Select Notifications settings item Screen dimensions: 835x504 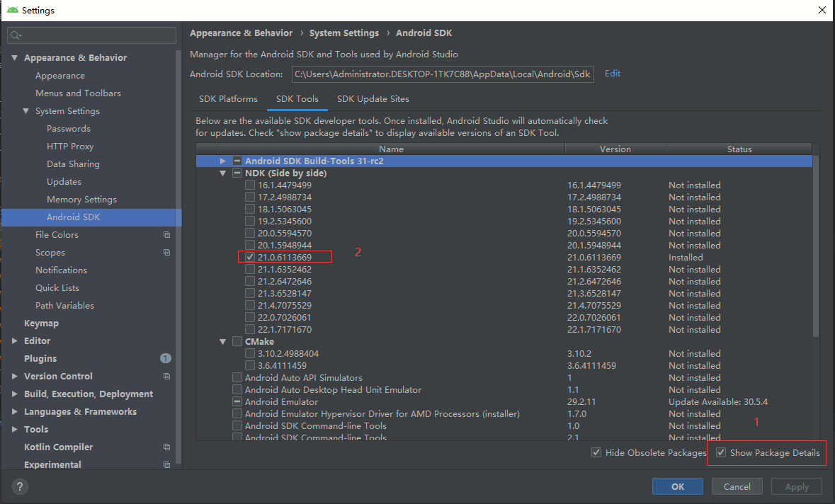61,270
